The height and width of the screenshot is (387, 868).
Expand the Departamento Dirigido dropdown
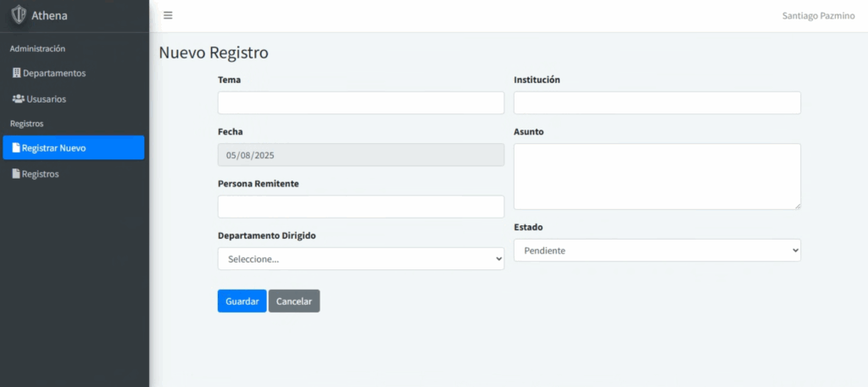coord(360,259)
